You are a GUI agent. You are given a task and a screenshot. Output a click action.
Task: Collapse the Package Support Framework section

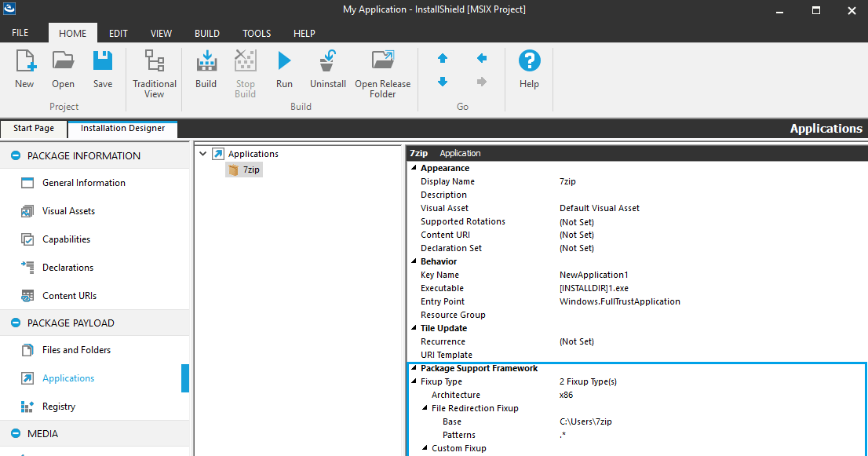point(414,367)
